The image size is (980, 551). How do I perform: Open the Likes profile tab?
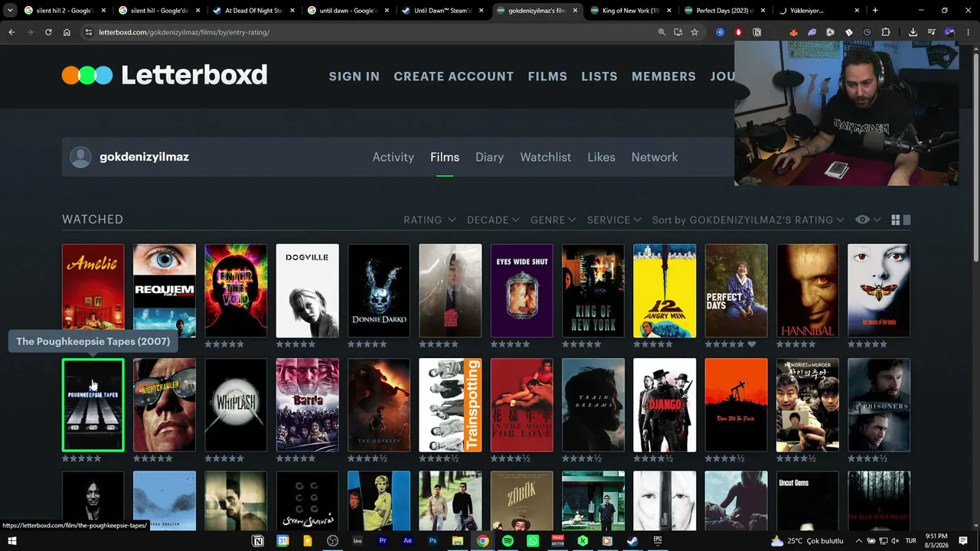tap(601, 157)
